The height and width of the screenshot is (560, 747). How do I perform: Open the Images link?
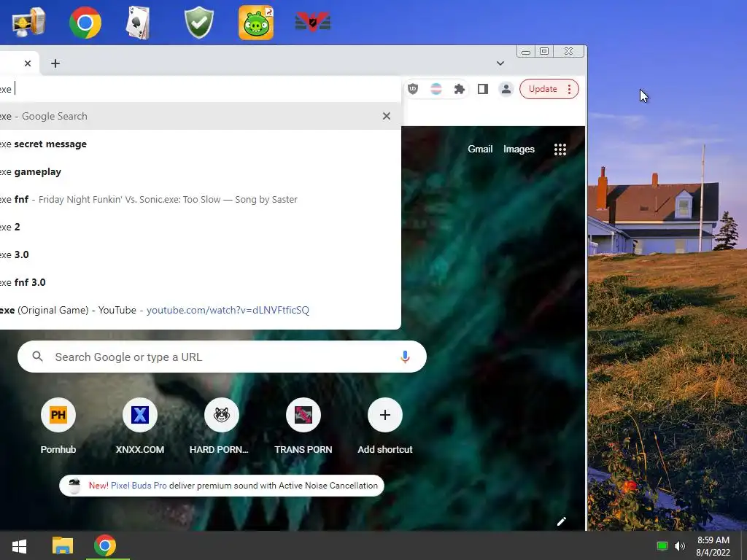coord(519,149)
